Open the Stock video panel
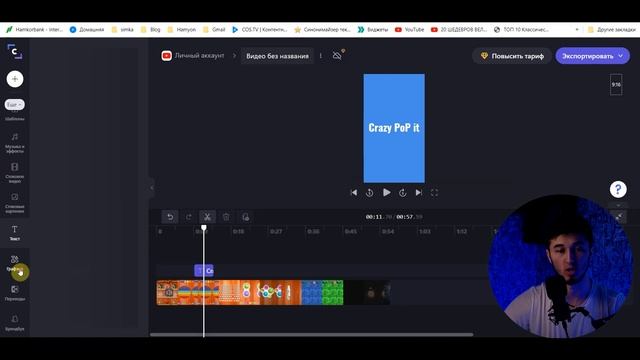 pos(15,173)
